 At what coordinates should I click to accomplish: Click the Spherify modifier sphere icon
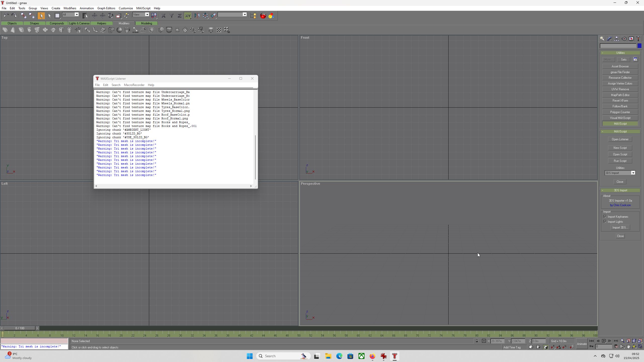119,30
